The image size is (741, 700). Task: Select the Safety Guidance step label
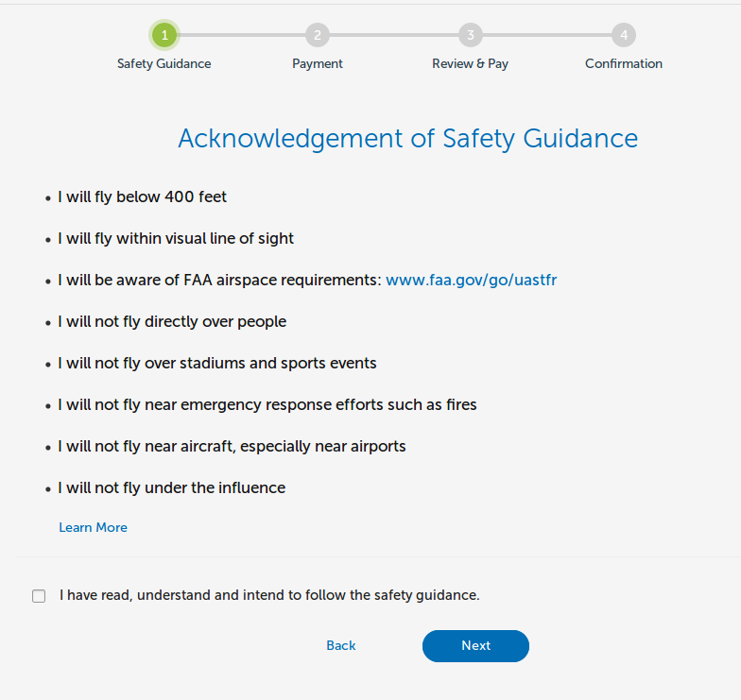pos(164,64)
